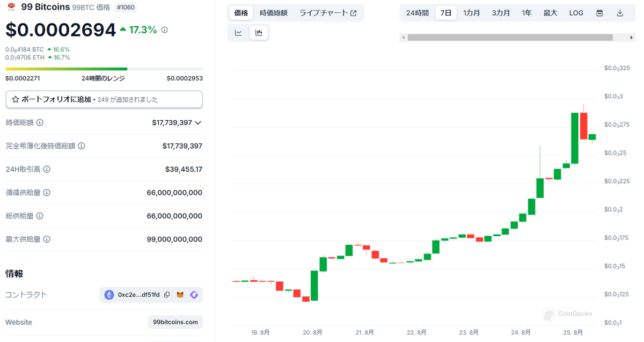
Task: Switch to line chart view icon
Action: pos(238,33)
